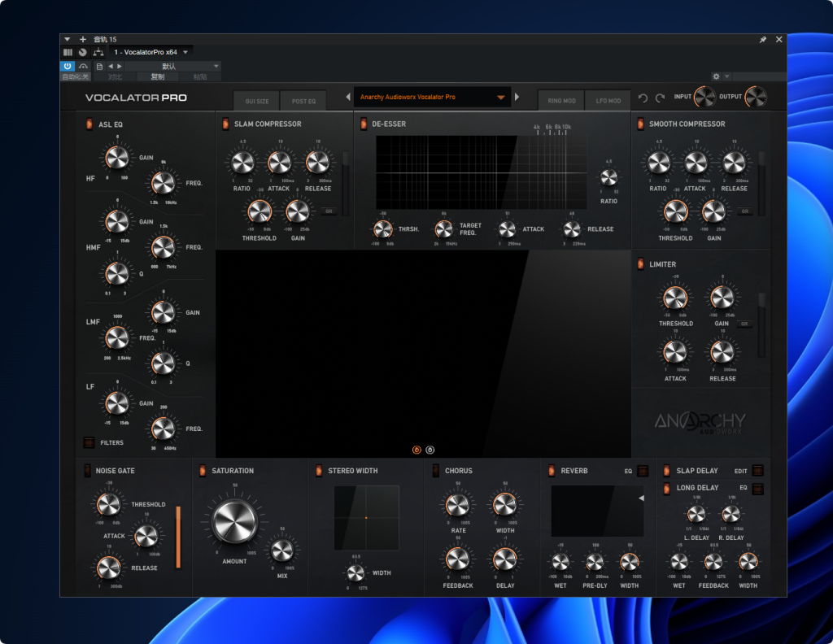Go to previous host preset arrow

(111, 67)
